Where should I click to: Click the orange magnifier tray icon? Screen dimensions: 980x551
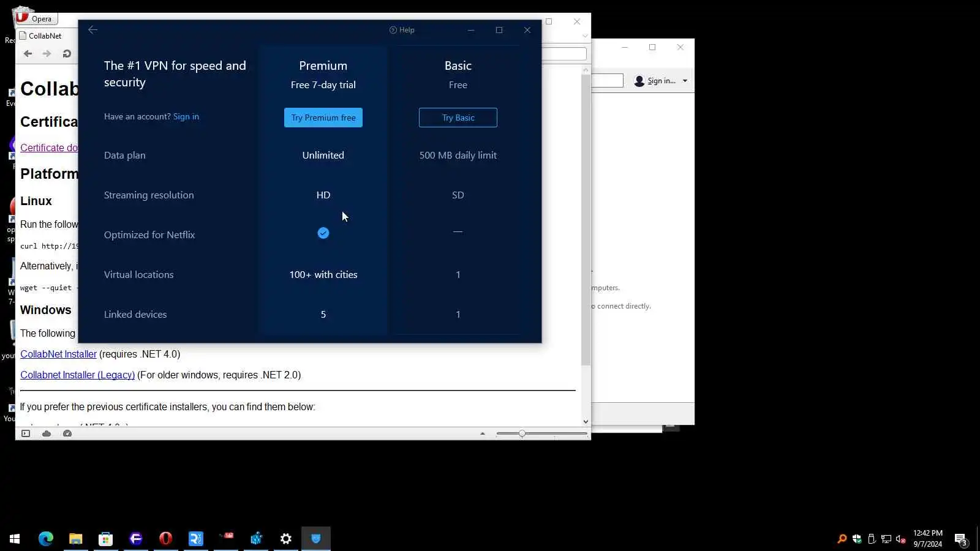coord(842,539)
